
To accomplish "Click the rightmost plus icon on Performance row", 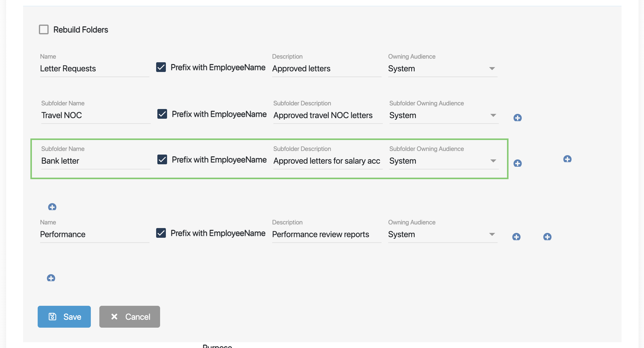I will (547, 237).
